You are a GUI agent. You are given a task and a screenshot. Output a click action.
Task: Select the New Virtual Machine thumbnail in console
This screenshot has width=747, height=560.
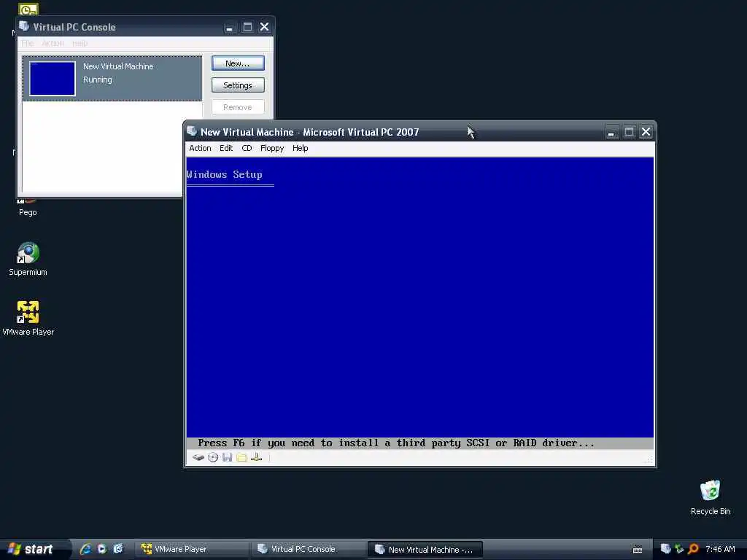[53, 79]
